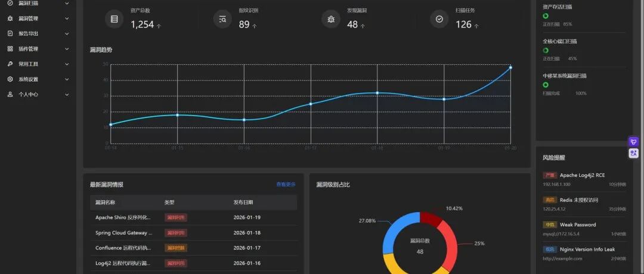Click the 发现漏洞 bug icon
This screenshot has height=274, width=644.
point(331,19)
